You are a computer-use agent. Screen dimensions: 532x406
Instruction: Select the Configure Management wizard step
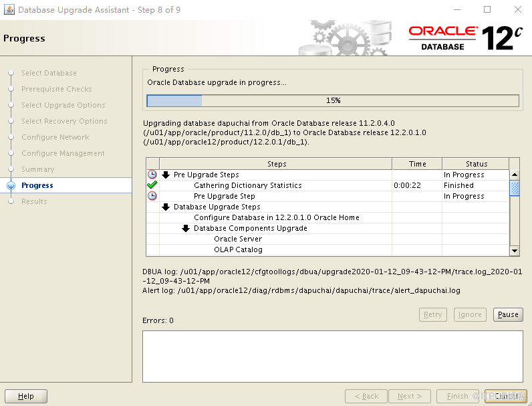click(x=63, y=153)
